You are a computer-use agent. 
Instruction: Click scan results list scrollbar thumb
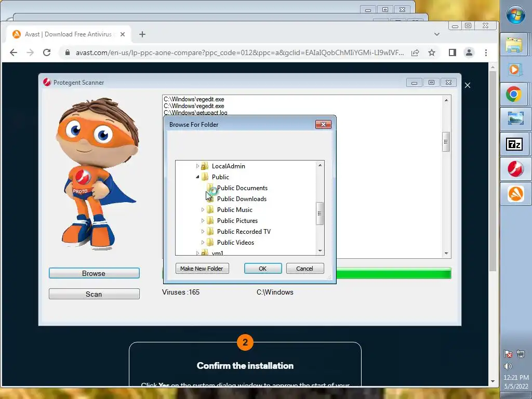(446, 142)
